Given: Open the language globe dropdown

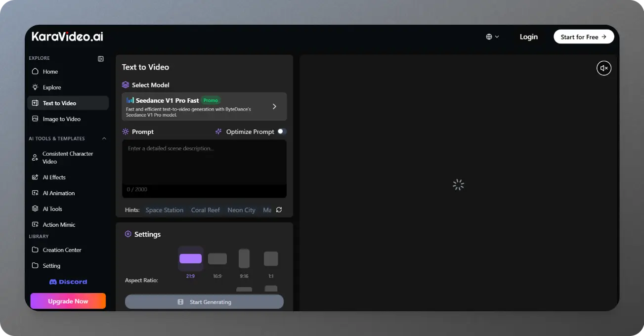Looking at the screenshot, I should pos(492,37).
